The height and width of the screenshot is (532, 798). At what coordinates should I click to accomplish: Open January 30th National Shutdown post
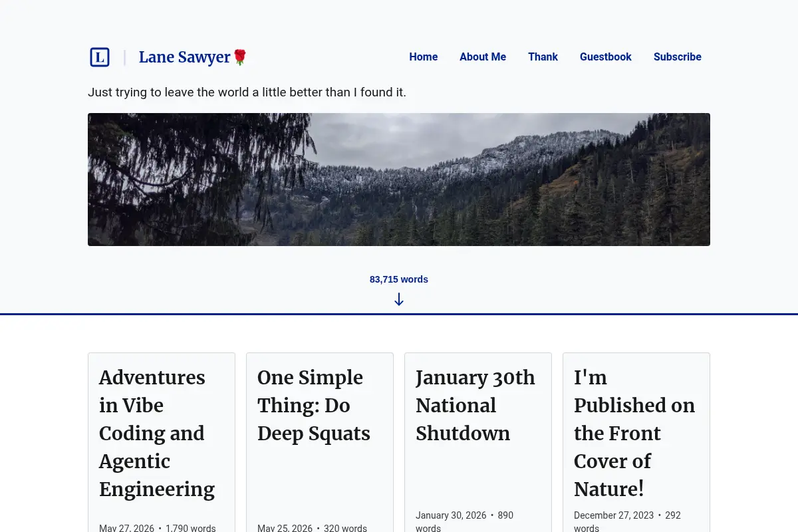coord(475,405)
